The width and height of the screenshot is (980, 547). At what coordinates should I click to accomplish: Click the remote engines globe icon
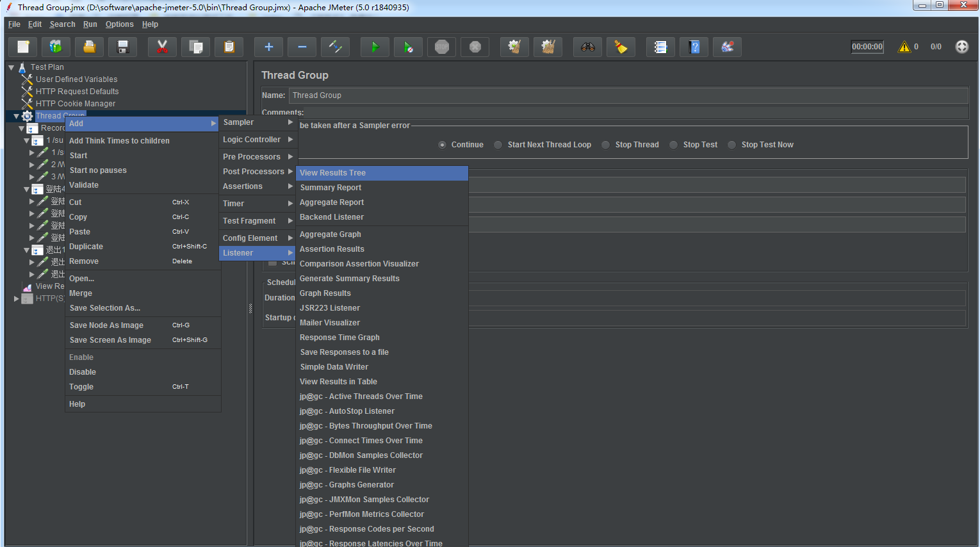tap(961, 47)
